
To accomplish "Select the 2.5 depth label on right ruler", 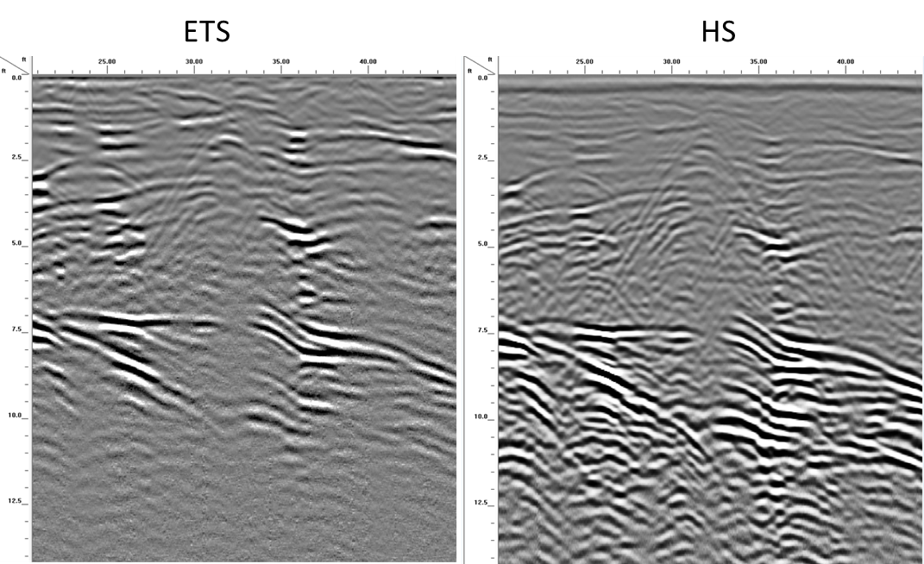I will point(484,159).
